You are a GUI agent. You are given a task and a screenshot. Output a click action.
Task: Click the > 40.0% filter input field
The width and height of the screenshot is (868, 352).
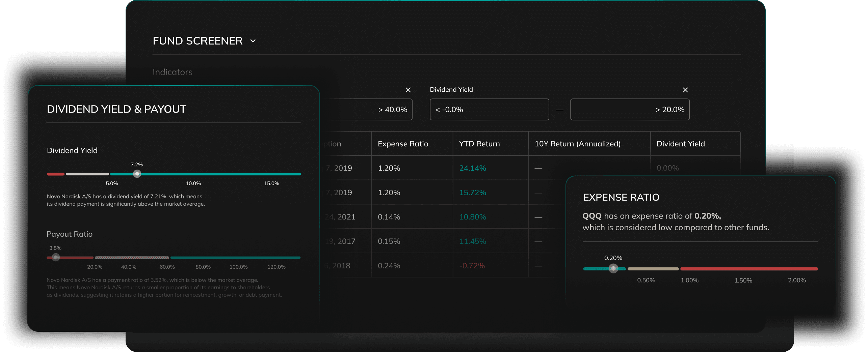(x=368, y=110)
